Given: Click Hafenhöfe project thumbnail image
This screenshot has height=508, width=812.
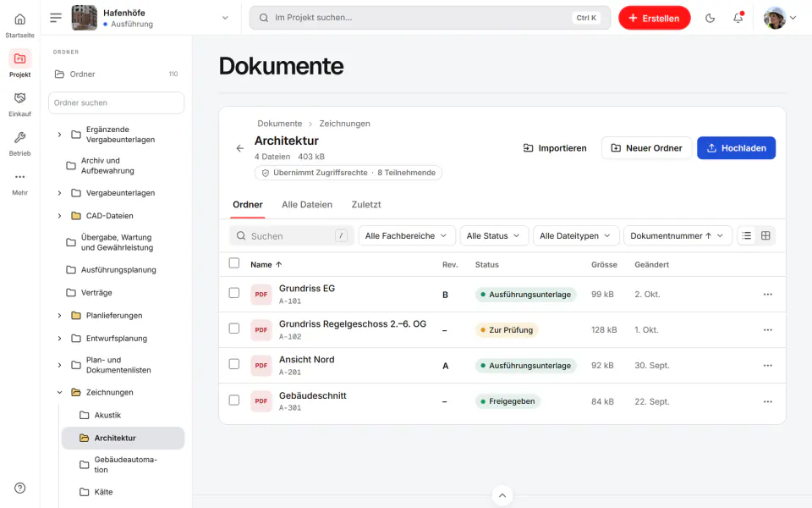Looking at the screenshot, I should click(84, 18).
